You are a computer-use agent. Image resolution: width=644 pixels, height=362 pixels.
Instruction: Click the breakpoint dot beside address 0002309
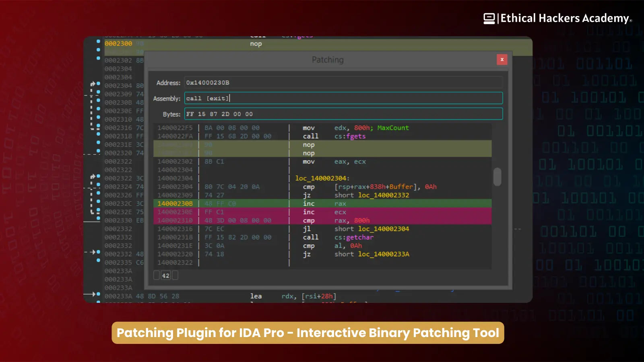pos(98,92)
